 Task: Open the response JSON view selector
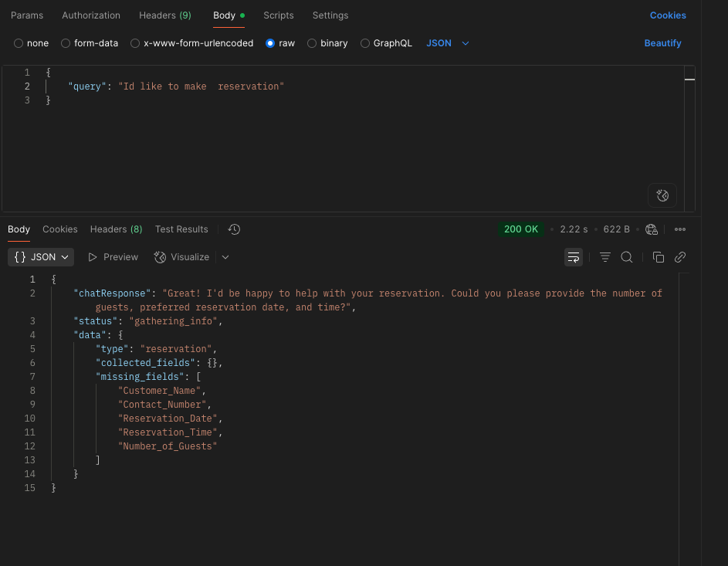pyautogui.click(x=40, y=257)
